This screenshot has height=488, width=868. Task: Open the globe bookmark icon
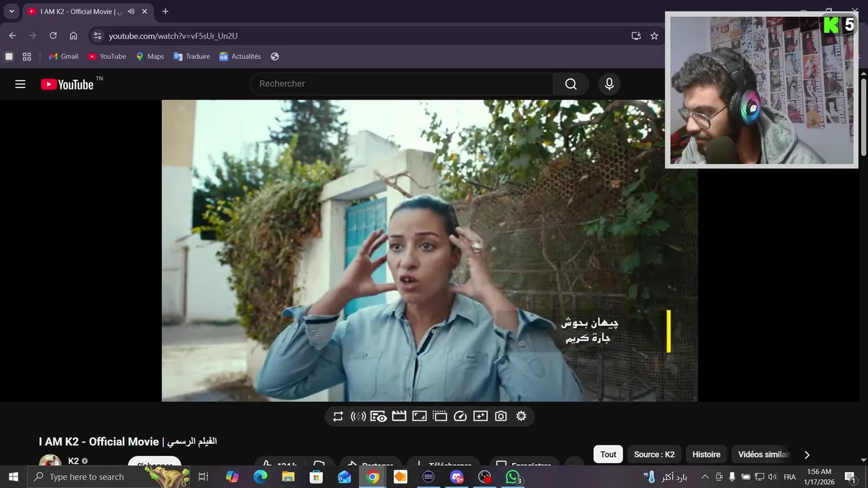pos(275,56)
